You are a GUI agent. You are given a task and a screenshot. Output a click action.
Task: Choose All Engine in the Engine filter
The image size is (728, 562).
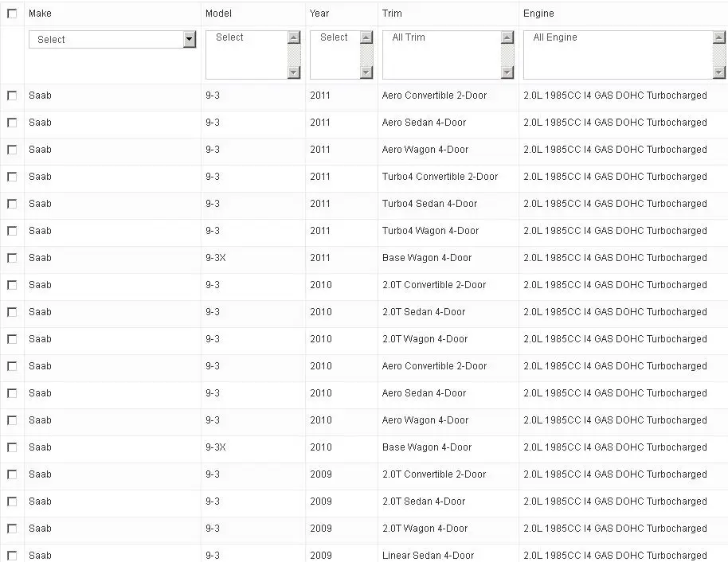pos(555,37)
